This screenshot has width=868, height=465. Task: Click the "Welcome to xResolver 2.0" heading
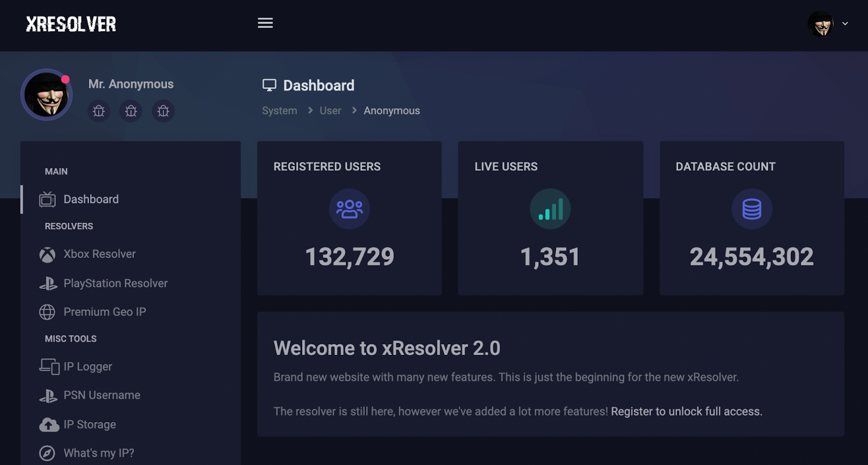click(x=387, y=348)
